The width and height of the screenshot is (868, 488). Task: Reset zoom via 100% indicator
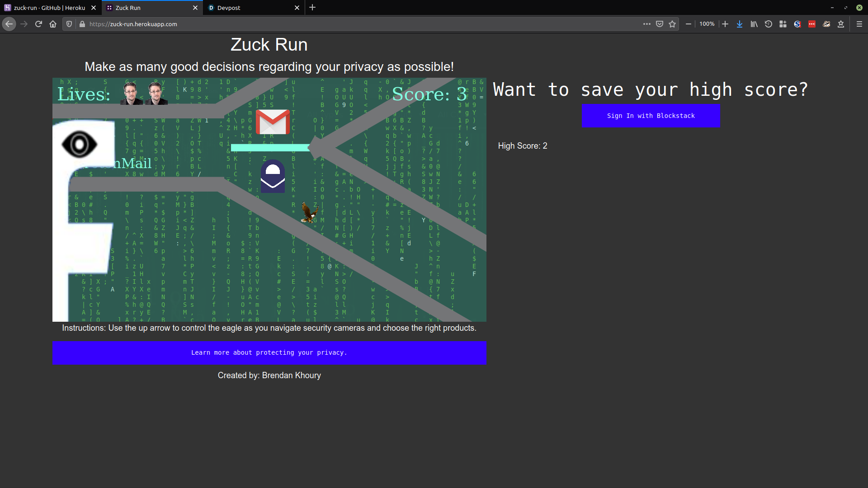(x=707, y=24)
